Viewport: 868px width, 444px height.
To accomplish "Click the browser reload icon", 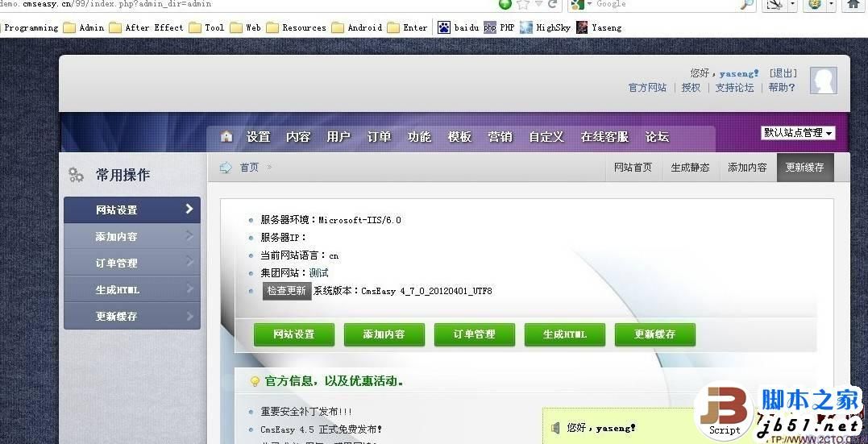I will 552,4.
